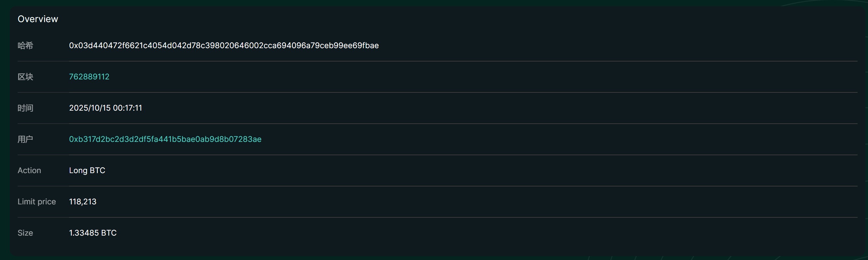Screen dimensions: 868x260
Task: Click the Overview section heading
Action: tap(38, 19)
